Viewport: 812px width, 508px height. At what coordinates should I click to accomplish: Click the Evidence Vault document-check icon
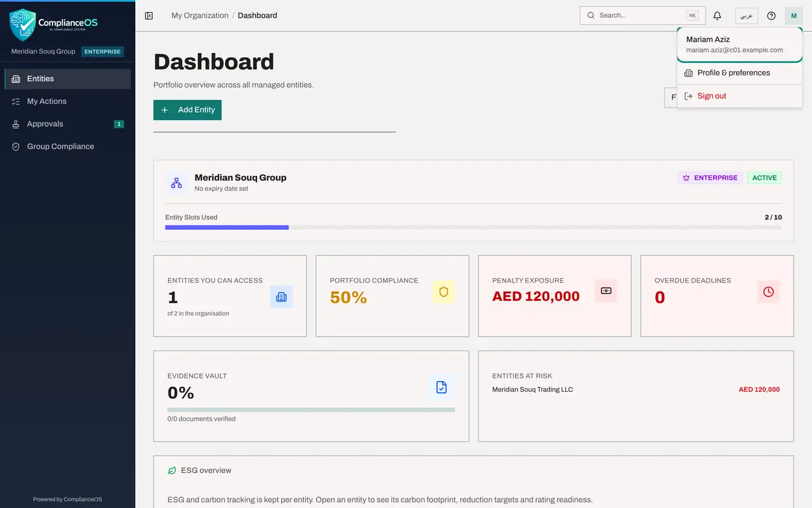click(442, 387)
